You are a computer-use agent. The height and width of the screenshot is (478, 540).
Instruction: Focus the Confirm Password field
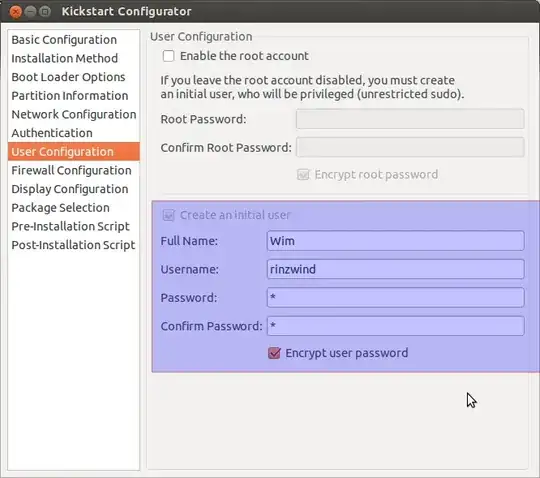click(395, 326)
